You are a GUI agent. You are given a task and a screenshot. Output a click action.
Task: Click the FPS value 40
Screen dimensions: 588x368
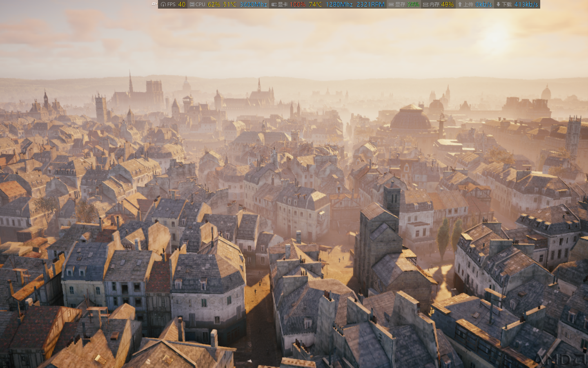click(x=182, y=4)
